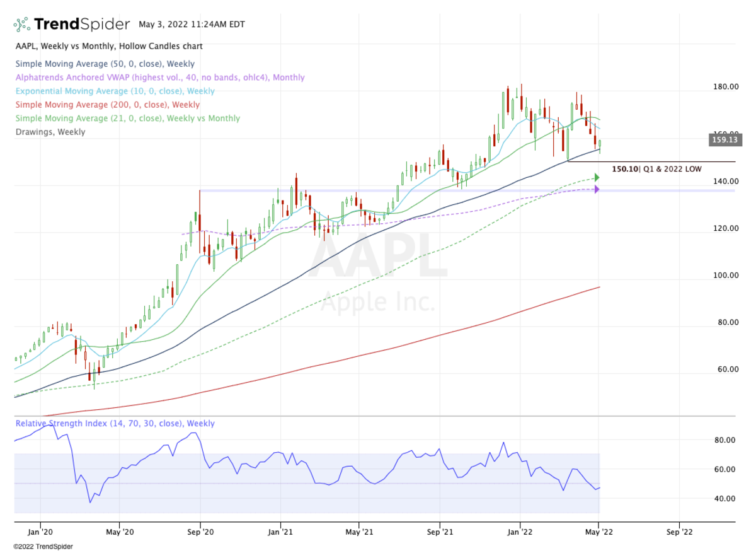Click the 'Drawings, Weekly' legend entry
756x553 pixels.
pyautogui.click(x=50, y=132)
